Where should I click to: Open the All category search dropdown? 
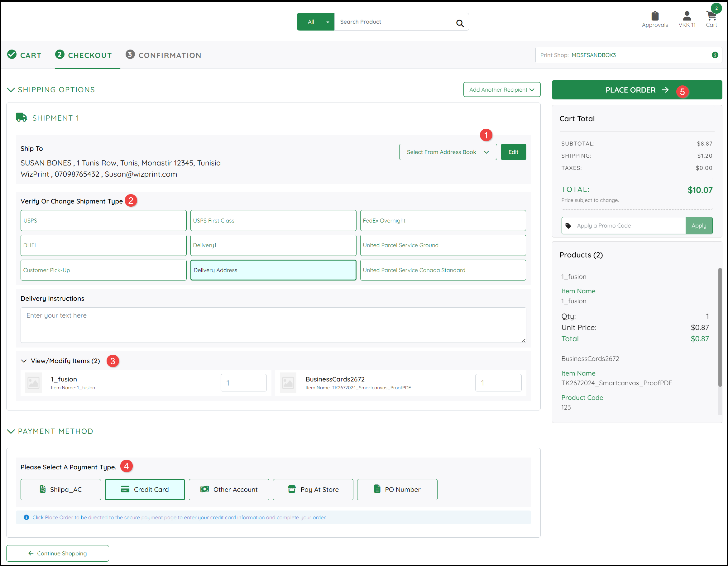[315, 22]
